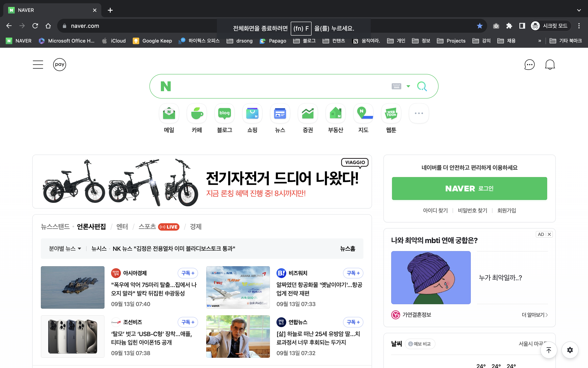The height and width of the screenshot is (368, 588).
Task: Subscribe to 아시아경제 with 구독+ button
Action: 188,273
